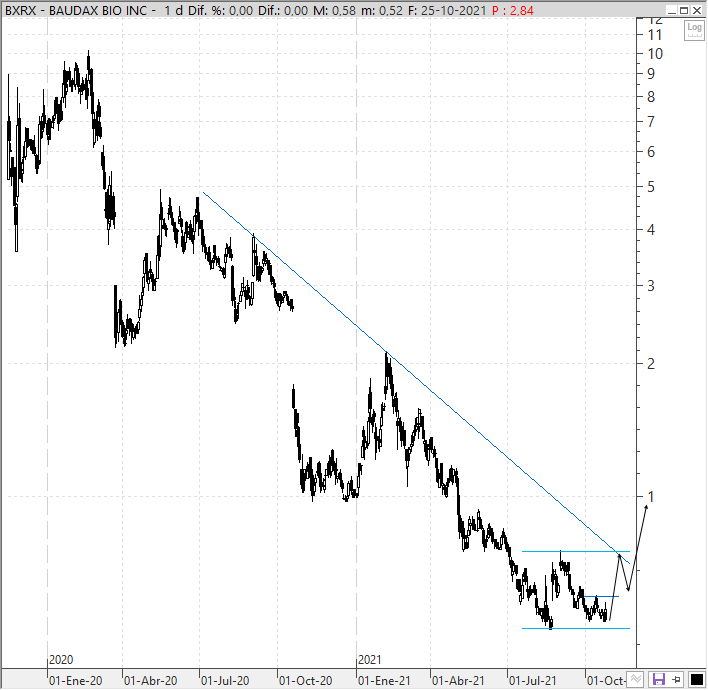
Task: Click the M: 0,58 maximum value
Action: (x=335, y=10)
